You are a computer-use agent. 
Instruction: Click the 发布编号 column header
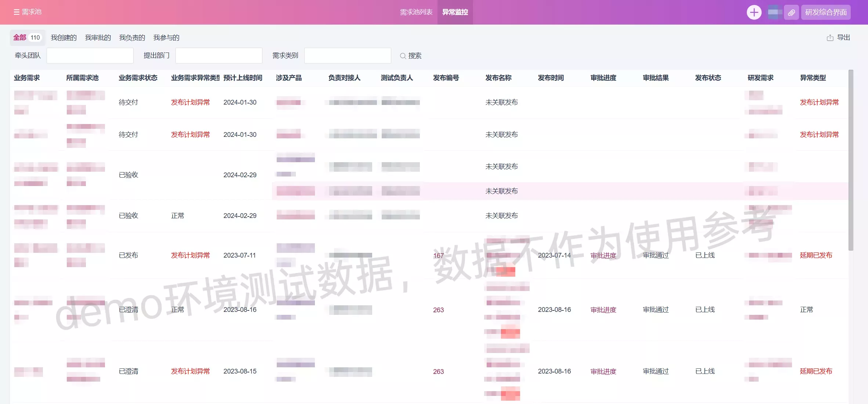click(446, 78)
